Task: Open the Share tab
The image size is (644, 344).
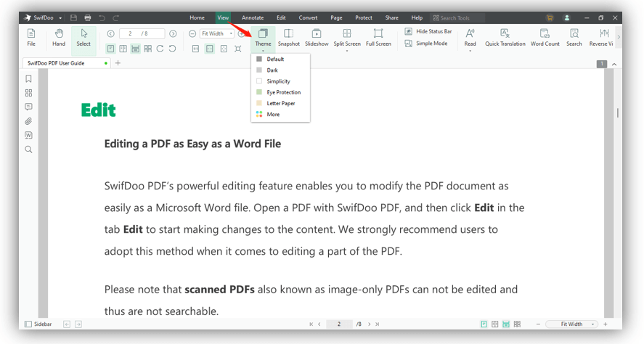Action: [x=392, y=17]
